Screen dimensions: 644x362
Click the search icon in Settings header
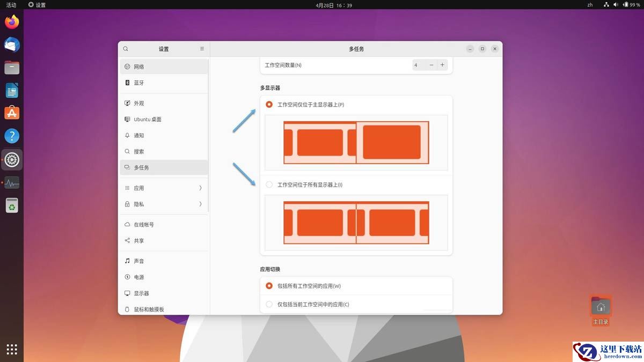coord(126,49)
